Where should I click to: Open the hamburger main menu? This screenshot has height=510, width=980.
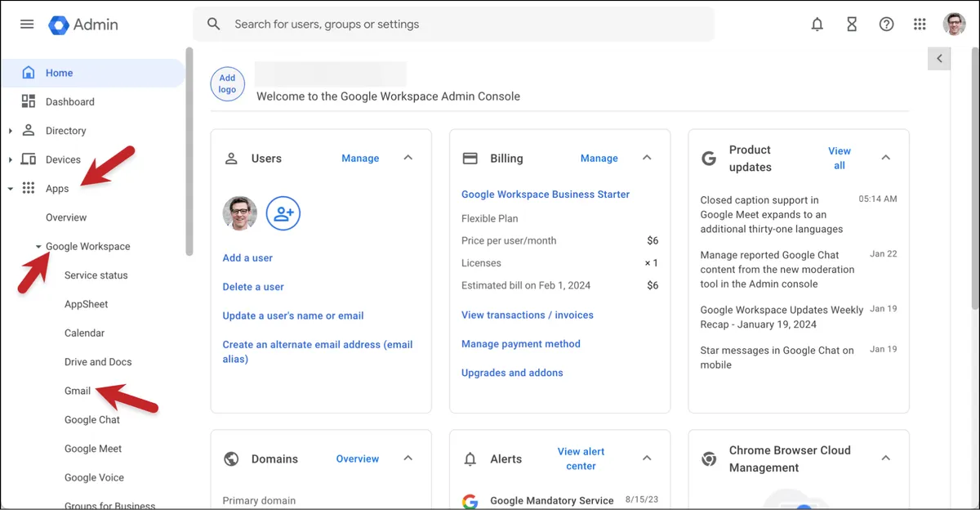[27, 25]
